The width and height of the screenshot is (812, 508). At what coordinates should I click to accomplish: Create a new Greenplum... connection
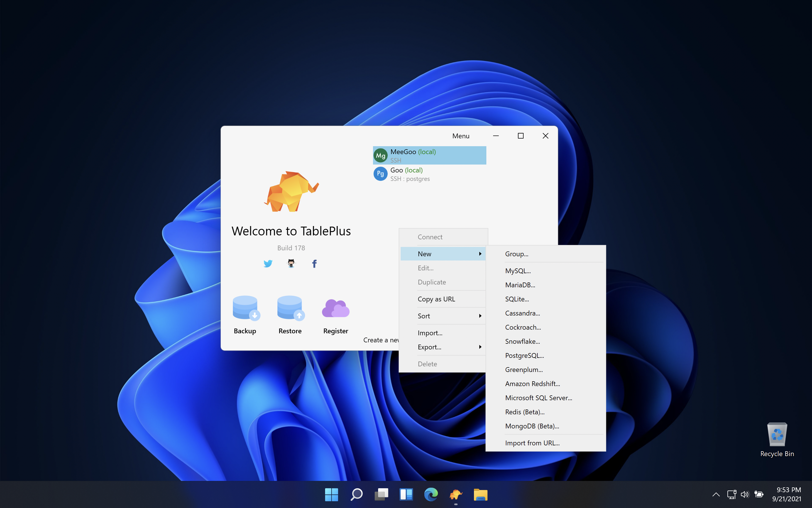(x=546, y=369)
